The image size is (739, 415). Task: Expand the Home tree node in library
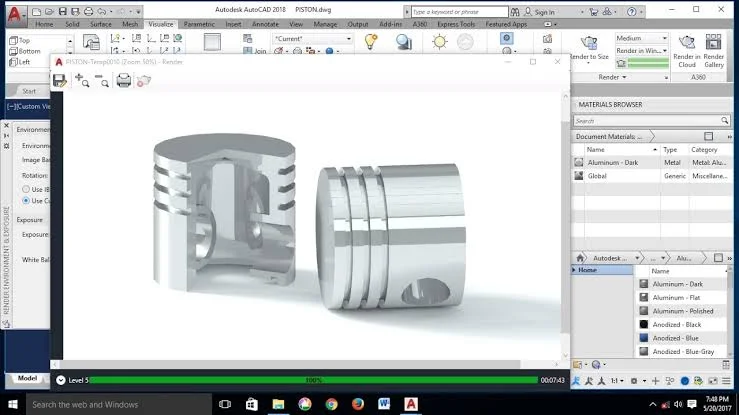tap(574, 270)
